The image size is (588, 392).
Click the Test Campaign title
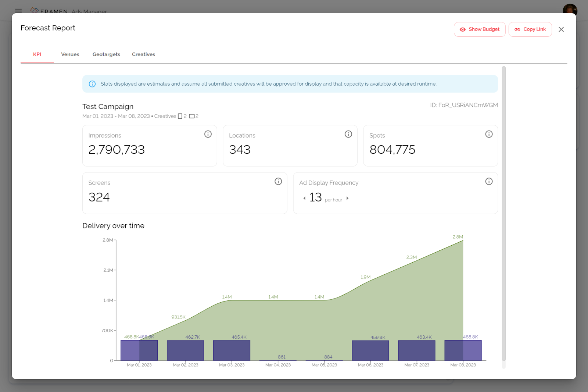coord(108,107)
